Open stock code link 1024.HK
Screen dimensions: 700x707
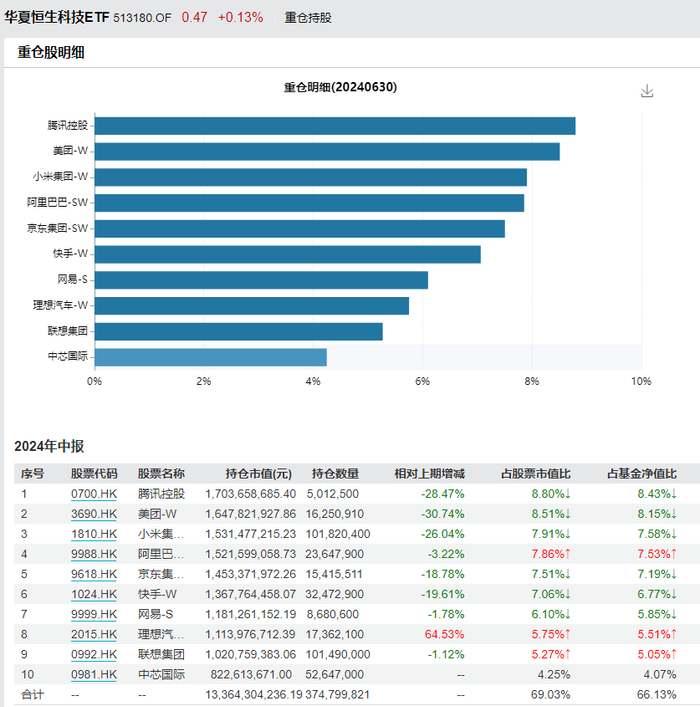click(x=94, y=594)
